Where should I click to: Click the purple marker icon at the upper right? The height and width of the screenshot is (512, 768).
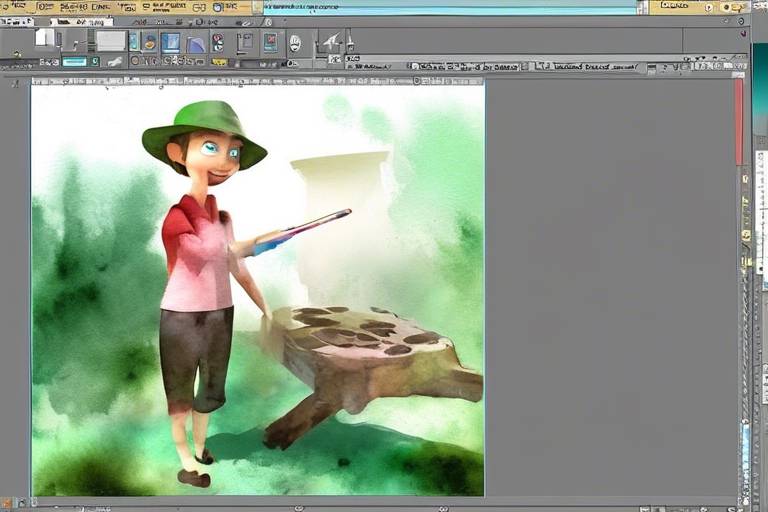[x=744, y=34]
